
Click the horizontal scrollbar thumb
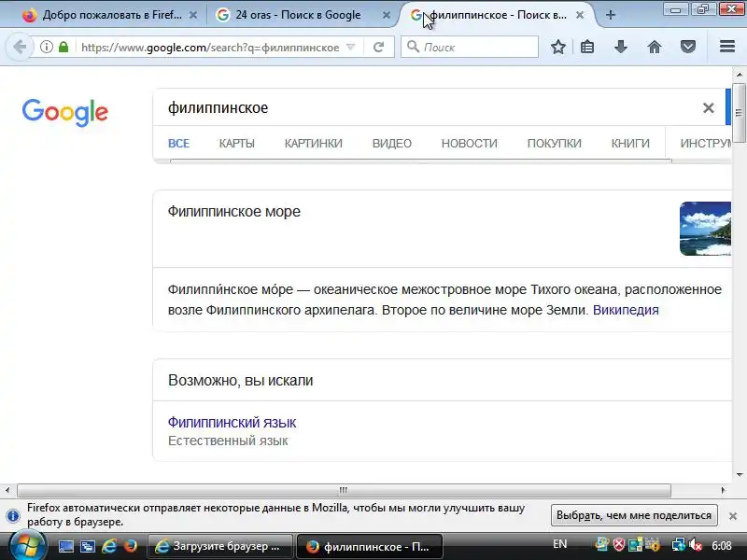[x=344, y=490]
